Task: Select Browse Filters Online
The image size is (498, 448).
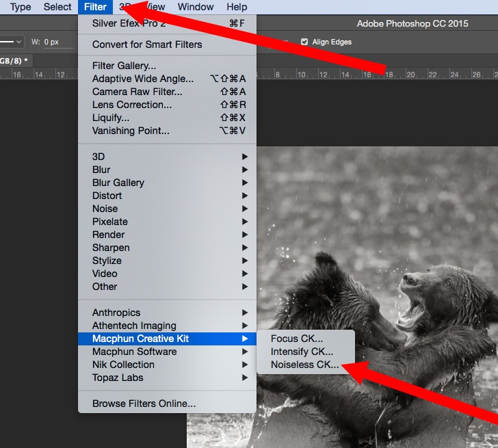Action: [144, 404]
